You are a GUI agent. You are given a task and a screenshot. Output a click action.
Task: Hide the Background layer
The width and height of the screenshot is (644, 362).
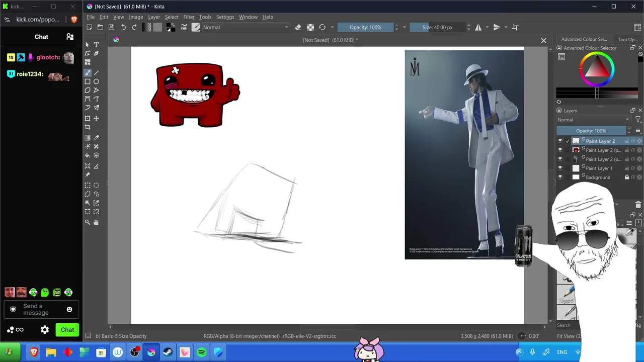[560, 177]
